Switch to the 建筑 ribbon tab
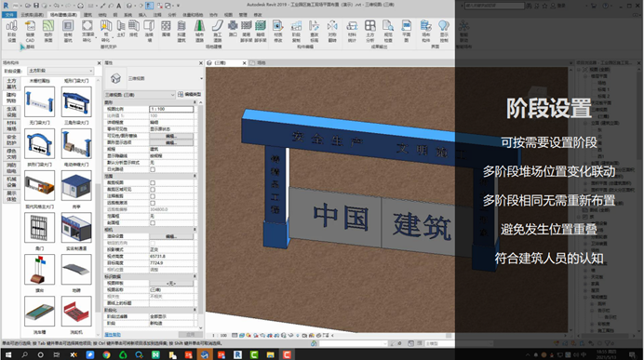Image resolution: width=644 pixels, height=360 pixels. pos(87,15)
